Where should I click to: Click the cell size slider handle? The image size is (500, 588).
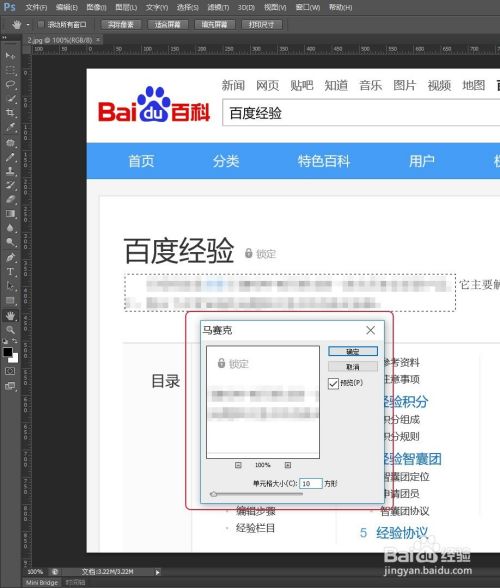pos(213,494)
